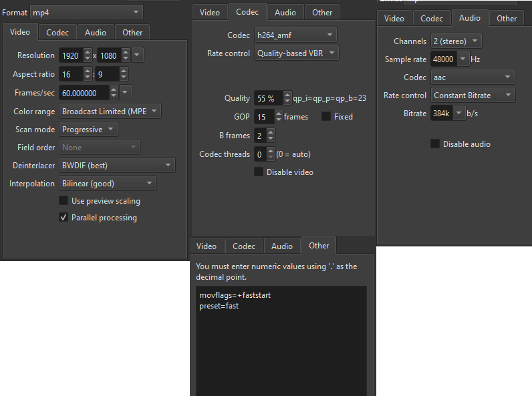Viewport: 532px width, 396px height.
Task: Open Scan mode Progressive dropdown
Action: click(88, 130)
